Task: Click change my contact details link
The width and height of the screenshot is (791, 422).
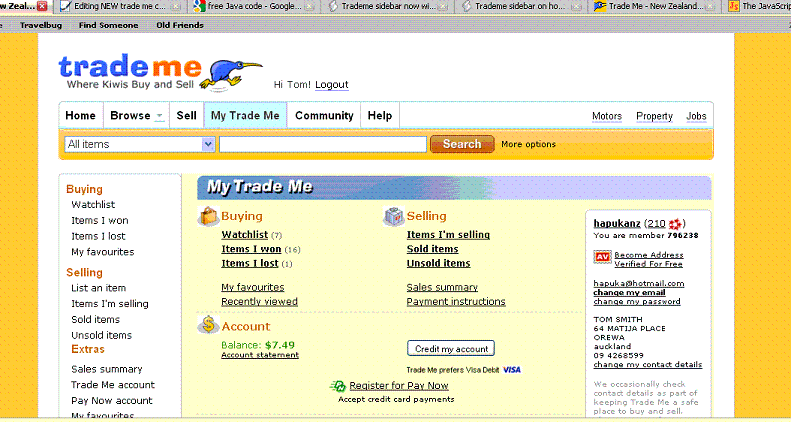Action: point(648,365)
